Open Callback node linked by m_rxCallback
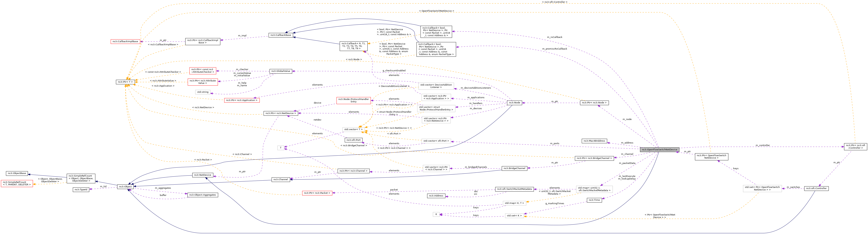 436,32
